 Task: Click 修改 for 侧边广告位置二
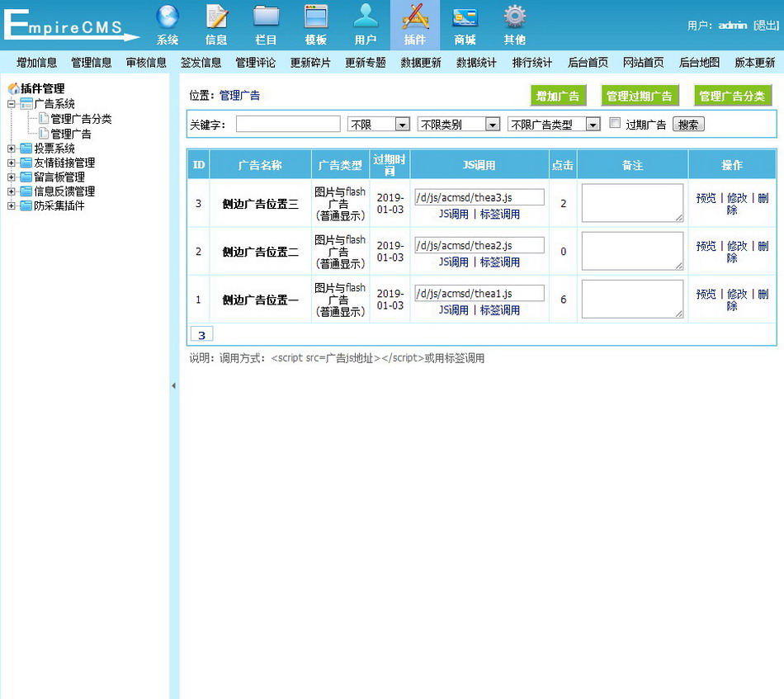[x=737, y=246]
